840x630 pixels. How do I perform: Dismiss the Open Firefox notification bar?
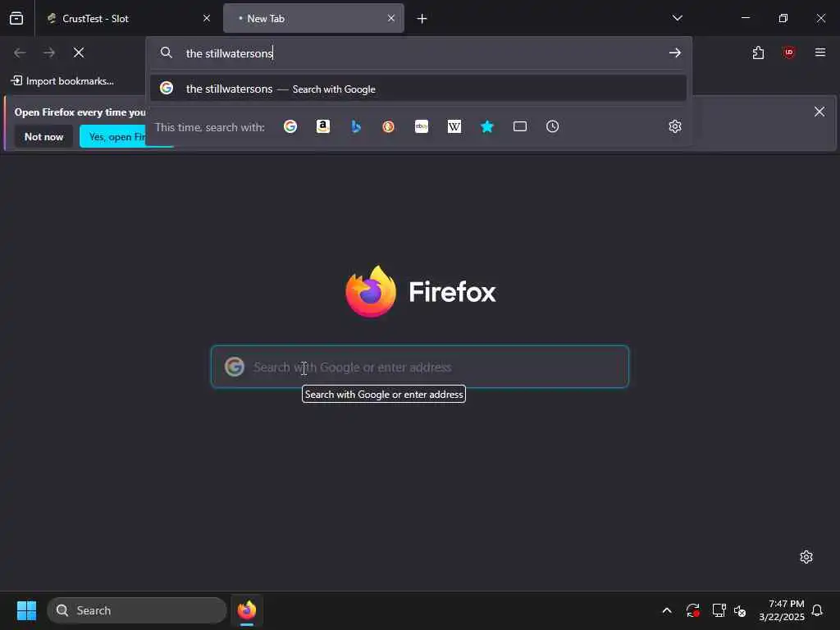pyautogui.click(x=819, y=112)
